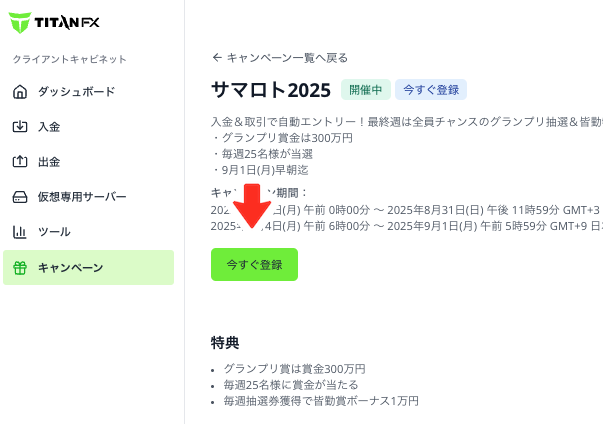Click the サマロト2025 heading

pyautogui.click(x=271, y=90)
